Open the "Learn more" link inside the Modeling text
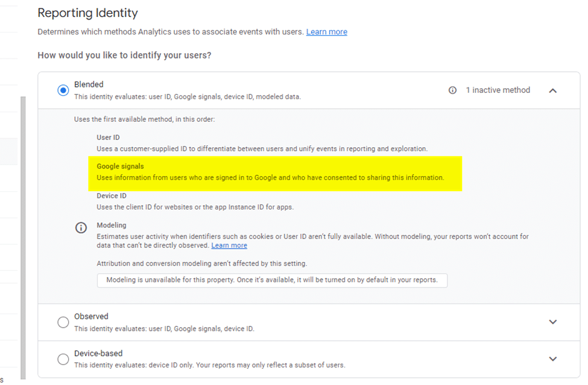The image size is (588, 385). pos(229,245)
